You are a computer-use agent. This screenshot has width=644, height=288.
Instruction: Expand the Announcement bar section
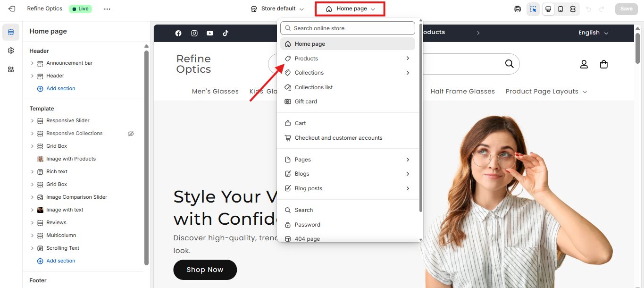coord(32,63)
